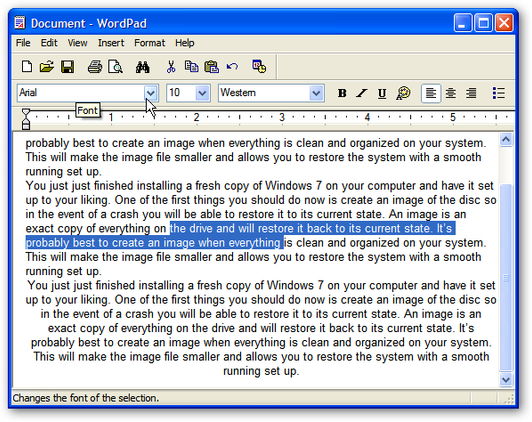Toggle bullet list formatting

click(x=498, y=93)
